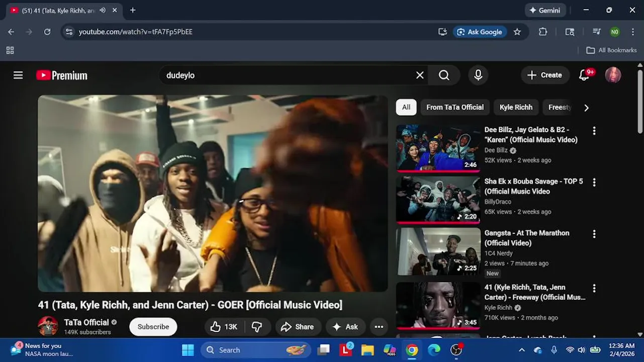
Task: Start voice search with microphone icon
Action: click(478, 75)
